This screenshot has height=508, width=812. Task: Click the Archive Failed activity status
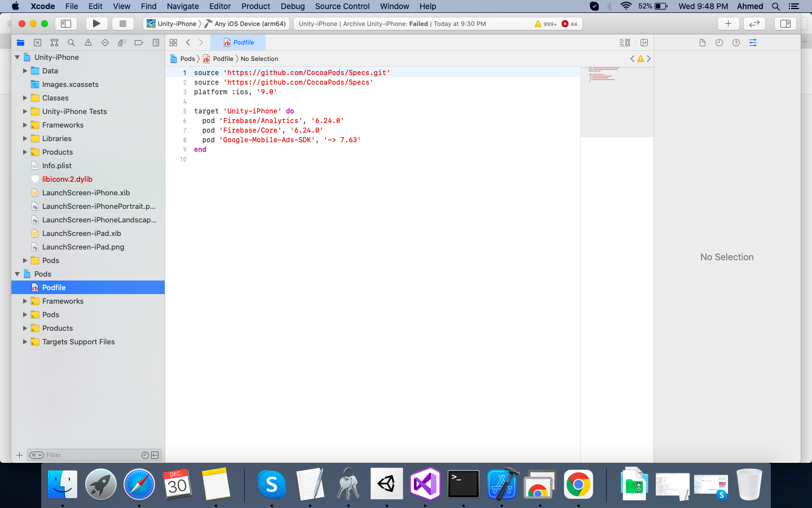(392, 24)
